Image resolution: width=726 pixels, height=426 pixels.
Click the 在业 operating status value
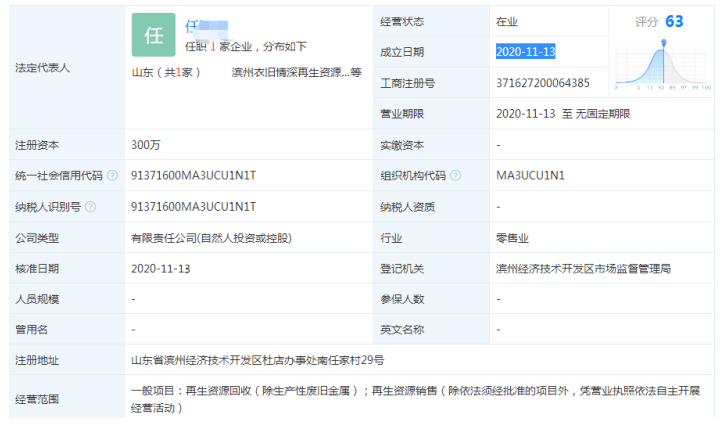[507, 22]
